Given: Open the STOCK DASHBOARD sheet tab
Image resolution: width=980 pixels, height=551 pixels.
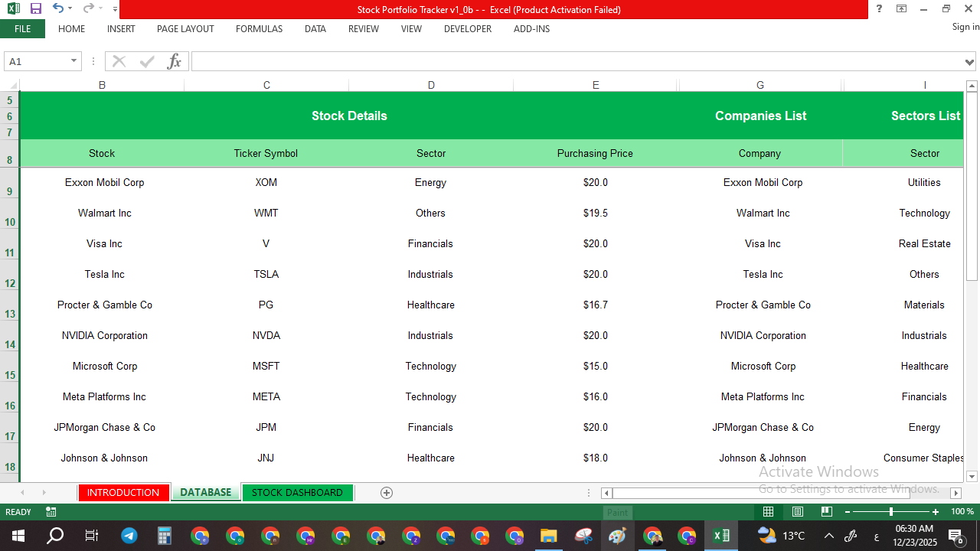Looking at the screenshot, I should point(297,493).
